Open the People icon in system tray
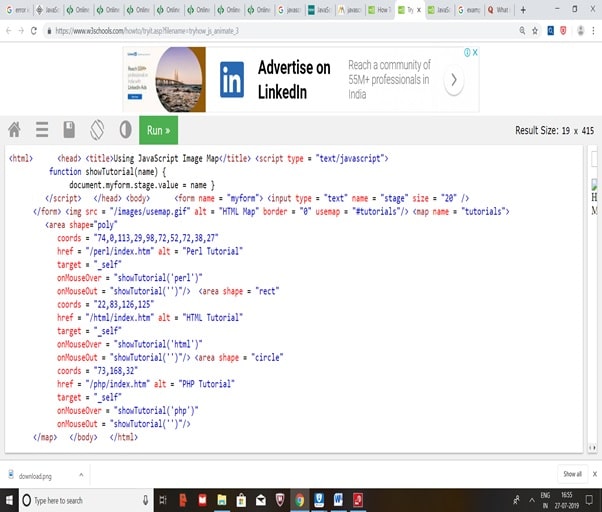 (517, 500)
